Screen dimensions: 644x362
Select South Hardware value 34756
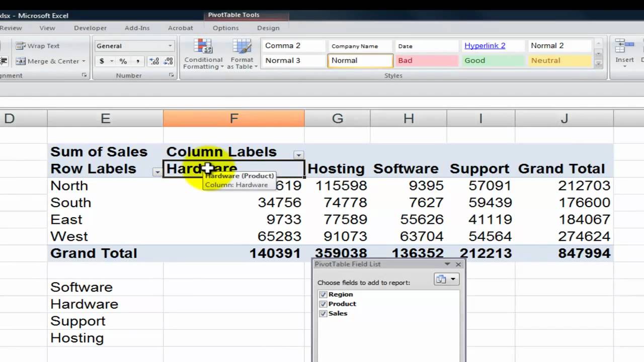(x=234, y=203)
